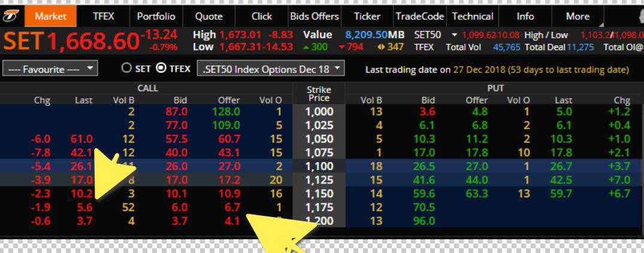Screen dimensions: 644x253
Task: Click strike price 1,025
Action: [319, 125]
